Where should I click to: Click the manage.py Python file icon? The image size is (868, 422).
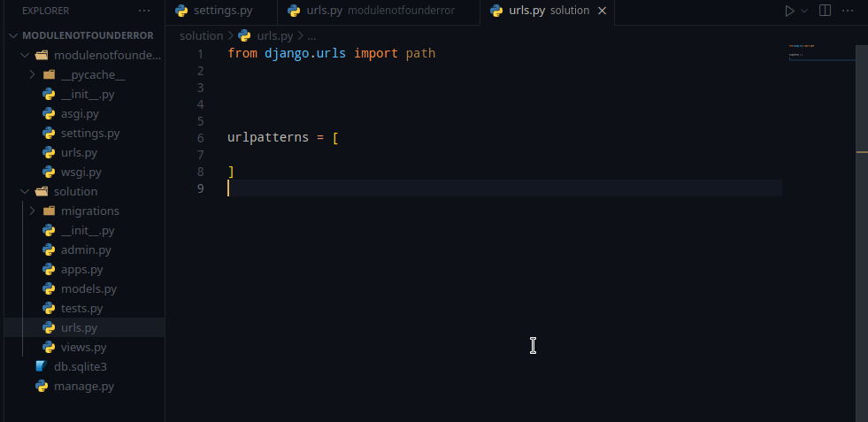coord(41,386)
